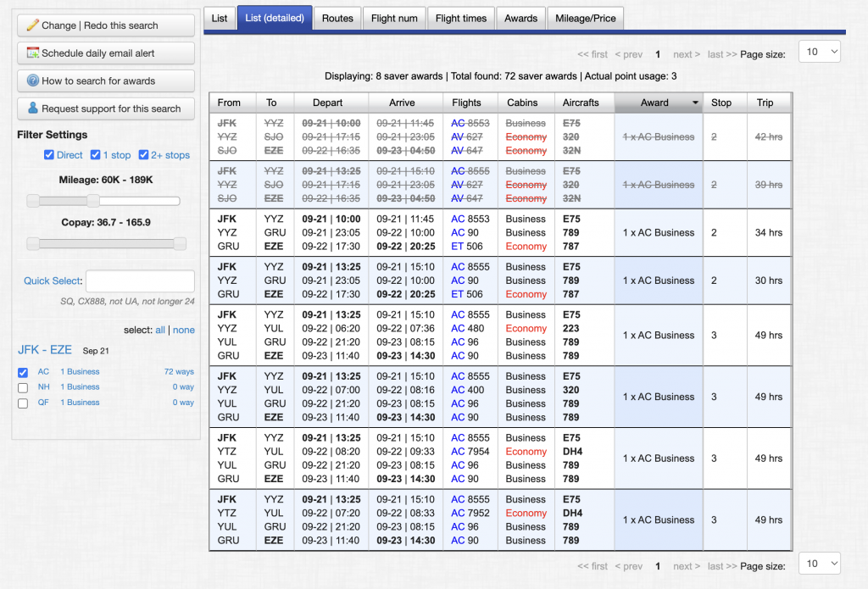Click bottom pagination < prev link

pos(628,566)
